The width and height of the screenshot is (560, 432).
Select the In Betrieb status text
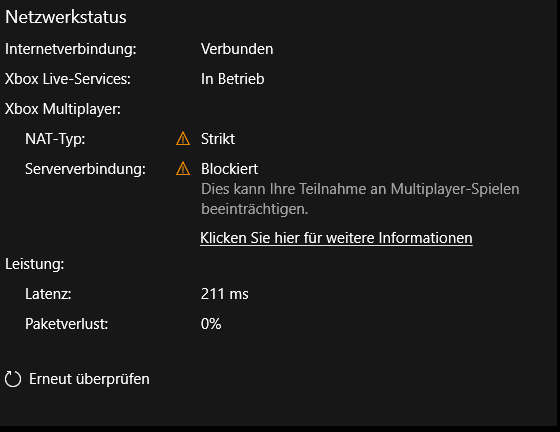tap(232, 79)
